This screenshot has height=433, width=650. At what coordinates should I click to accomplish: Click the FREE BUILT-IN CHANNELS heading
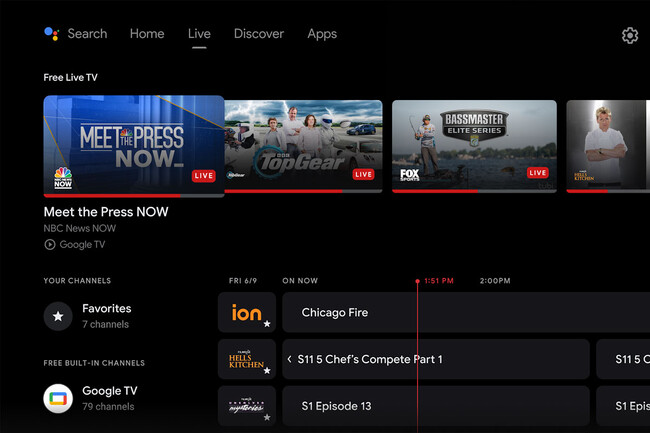click(94, 363)
